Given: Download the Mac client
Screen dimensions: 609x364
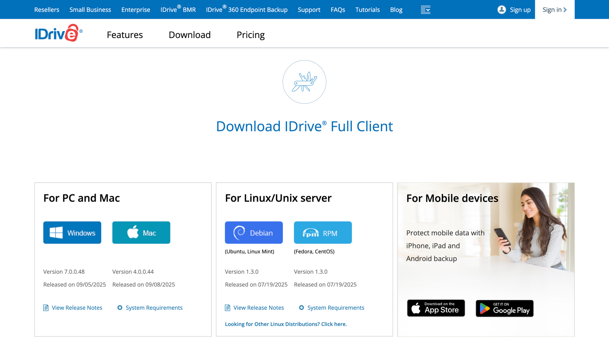Looking at the screenshot, I should click(141, 233).
